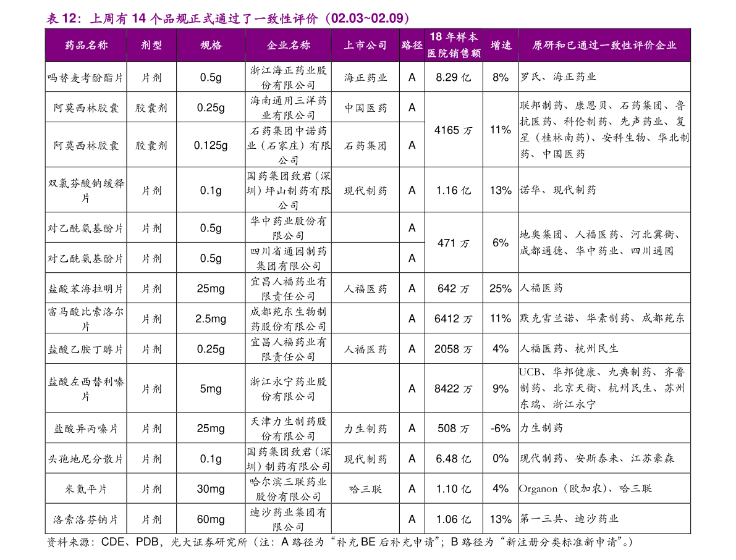Click the '25%' growth rate cell

click(x=501, y=288)
